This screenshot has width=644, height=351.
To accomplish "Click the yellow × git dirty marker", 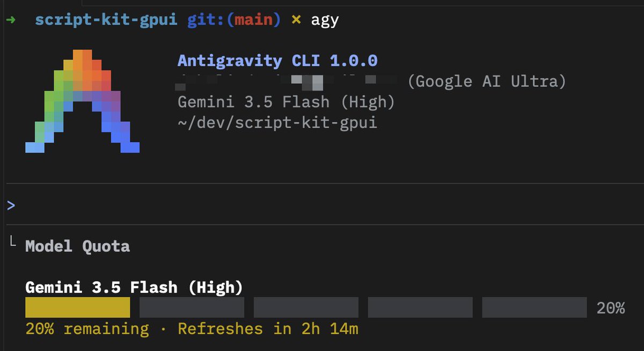I will click(296, 20).
